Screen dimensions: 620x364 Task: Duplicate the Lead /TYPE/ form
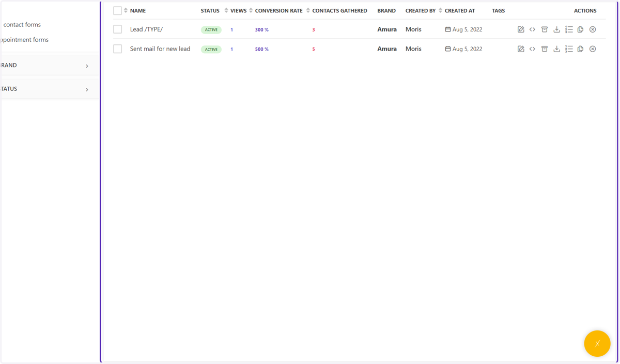(580, 29)
